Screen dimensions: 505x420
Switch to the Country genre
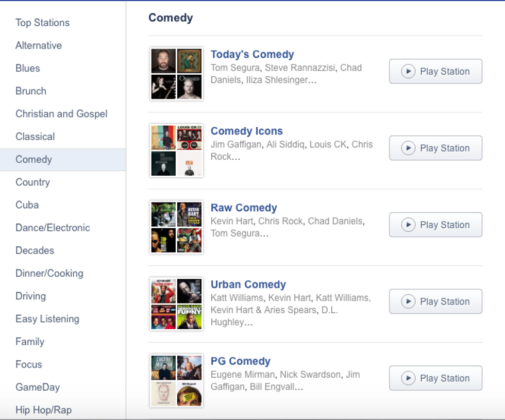click(x=32, y=182)
